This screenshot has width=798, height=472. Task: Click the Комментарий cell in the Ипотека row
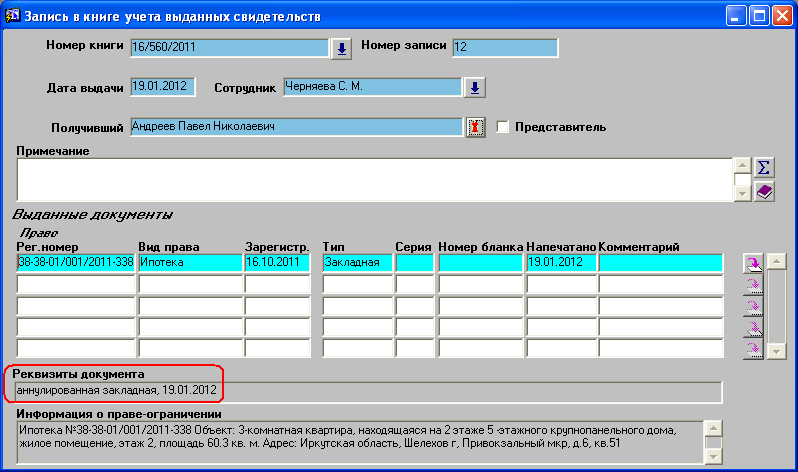tap(661, 263)
